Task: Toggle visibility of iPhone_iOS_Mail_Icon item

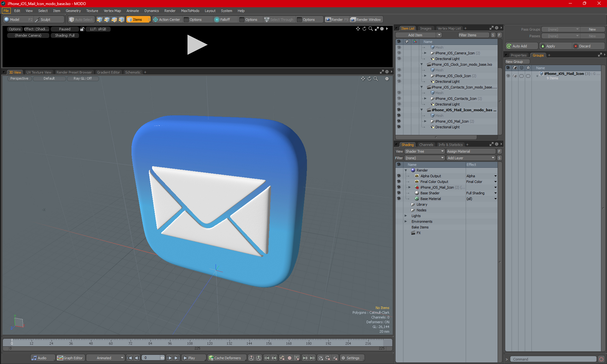Action: [399, 121]
